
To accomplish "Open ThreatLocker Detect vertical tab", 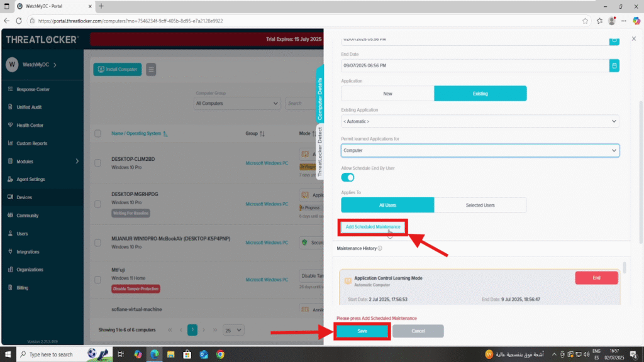I will pyautogui.click(x=319, y=151).
